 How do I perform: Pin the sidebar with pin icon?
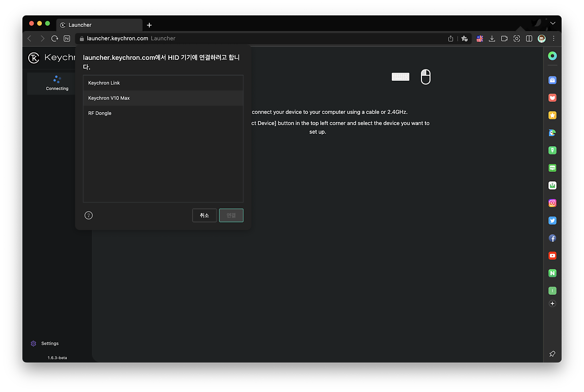coord(552,354)
